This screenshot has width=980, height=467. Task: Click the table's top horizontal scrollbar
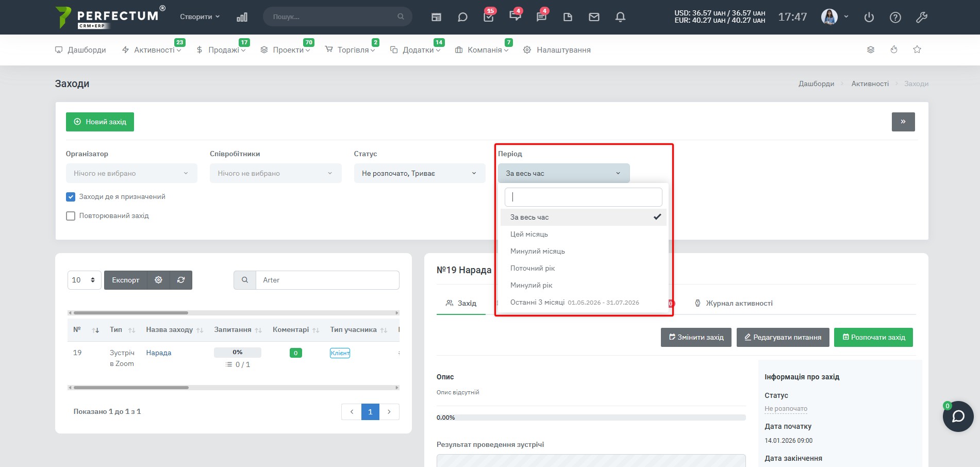234,313
